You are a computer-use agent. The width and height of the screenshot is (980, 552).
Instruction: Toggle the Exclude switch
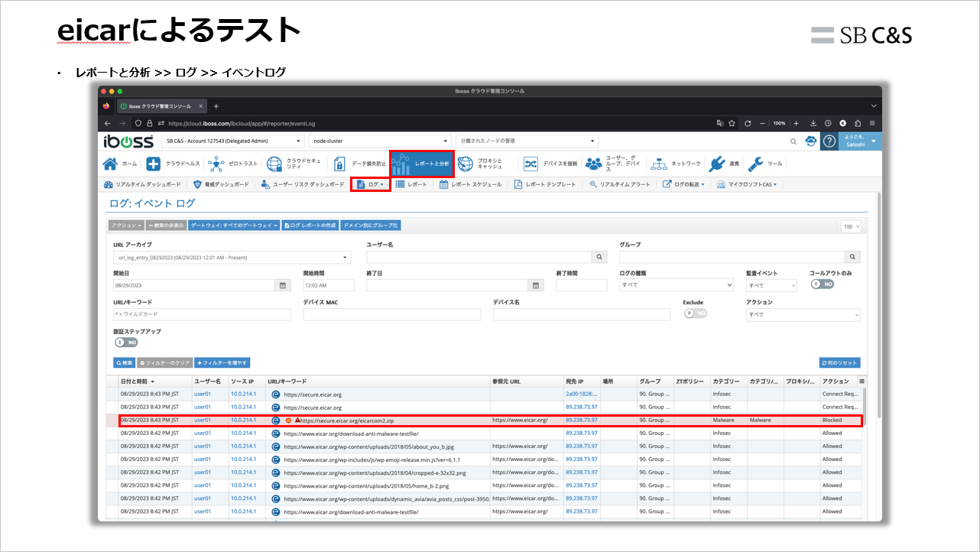696,313
